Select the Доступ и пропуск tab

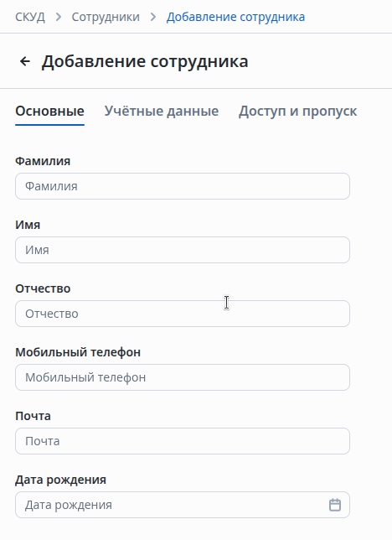click(x=297, y=112)
